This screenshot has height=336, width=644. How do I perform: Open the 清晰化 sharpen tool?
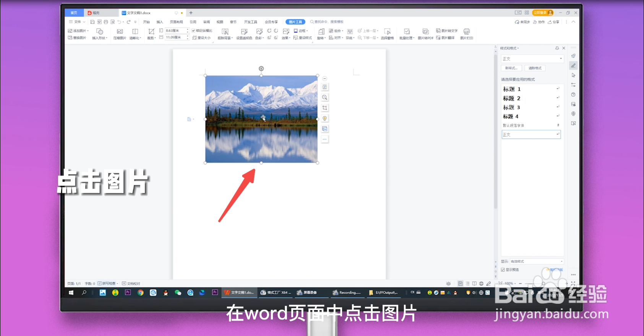[135, 34]
